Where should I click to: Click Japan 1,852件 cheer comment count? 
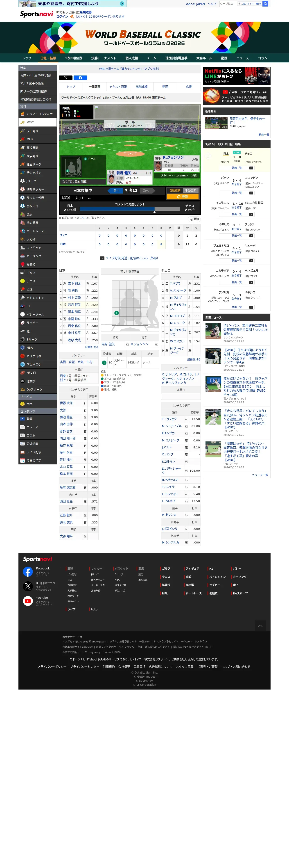click(x=72, y=210)
